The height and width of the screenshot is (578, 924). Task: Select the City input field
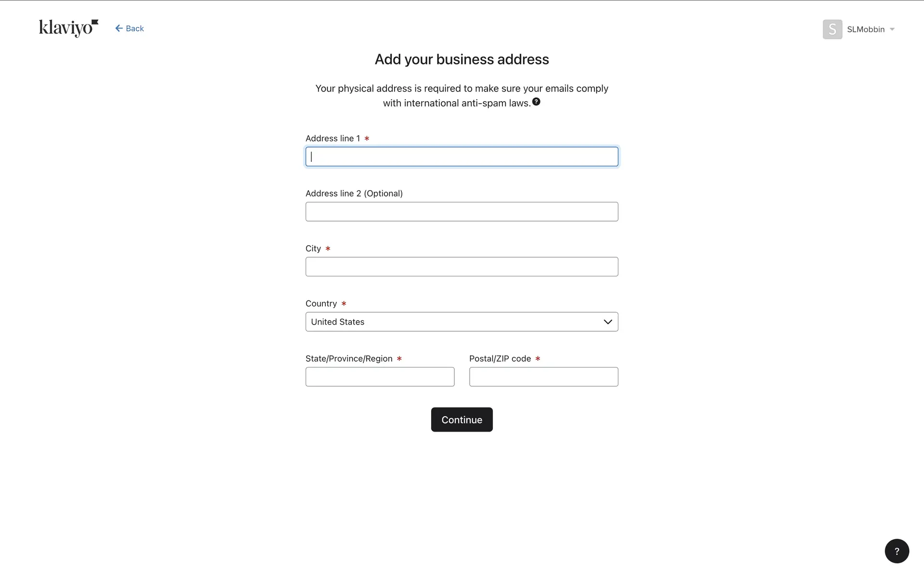click(x=462, y=266)
